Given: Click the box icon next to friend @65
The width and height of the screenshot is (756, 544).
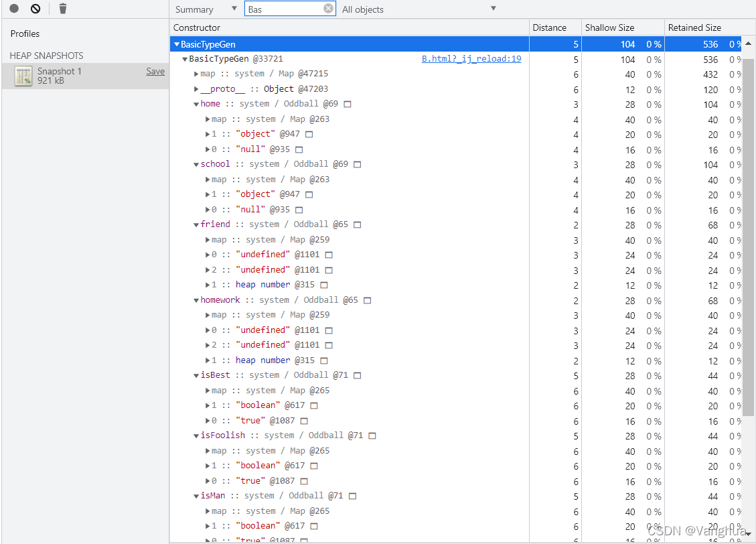Looking at the screenshot, I should (x=358, y=224).
